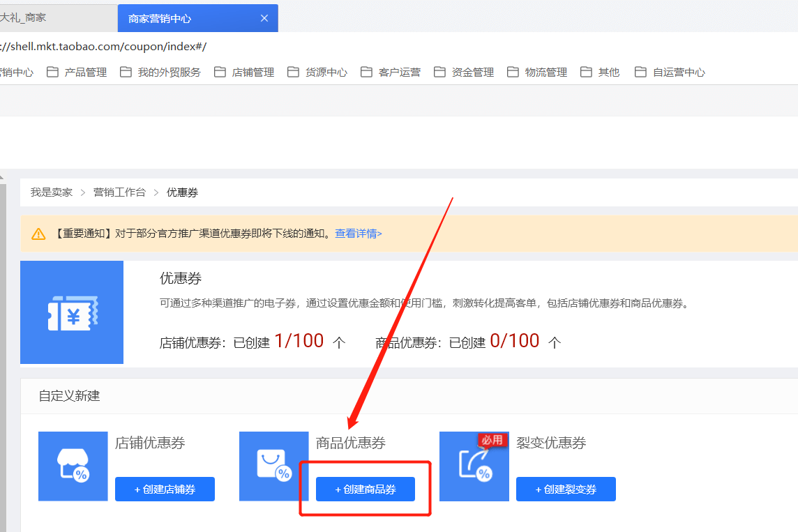Click the 客户运营 folder icon

(x=366, y=73)
